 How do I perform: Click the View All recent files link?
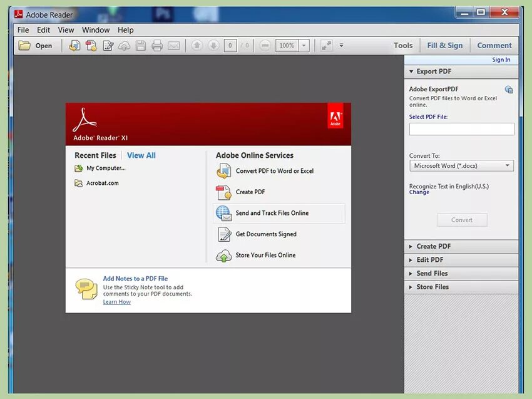pos(141,155)
